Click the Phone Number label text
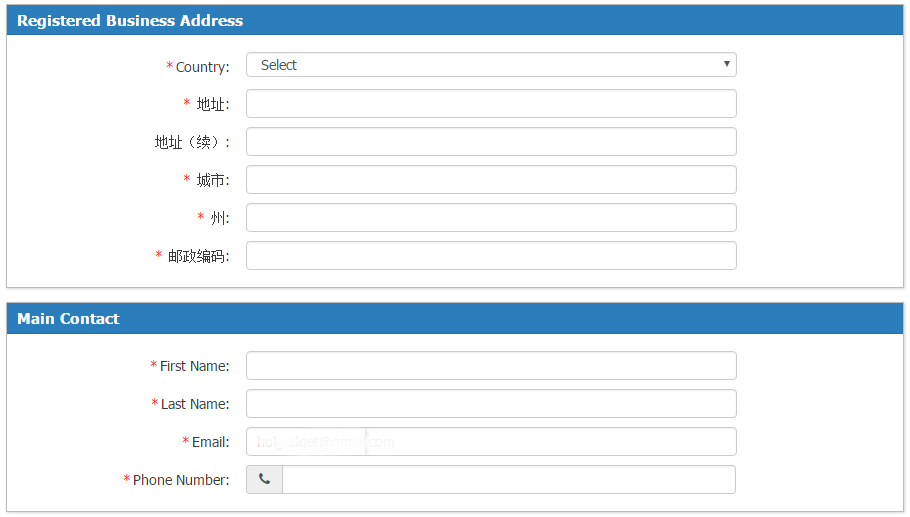This screenshot has width=910, height=517. click(x=181, y=480)
